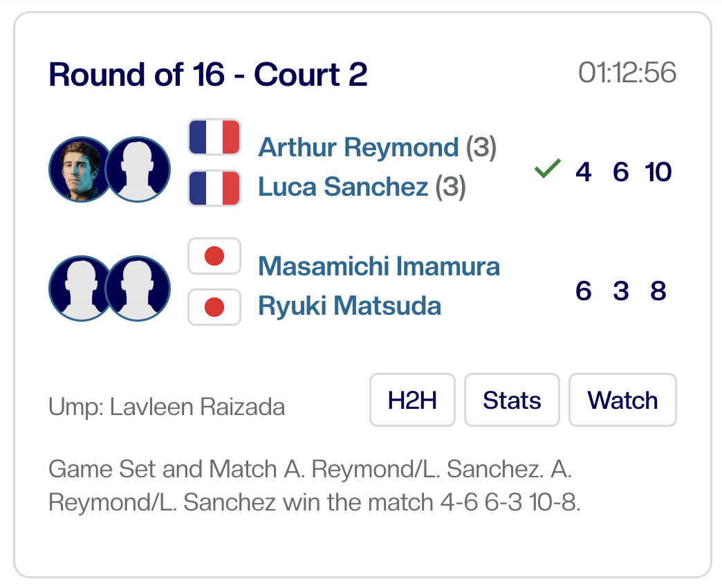Open Masamichi Imamura's player profile link

point(379,266)
